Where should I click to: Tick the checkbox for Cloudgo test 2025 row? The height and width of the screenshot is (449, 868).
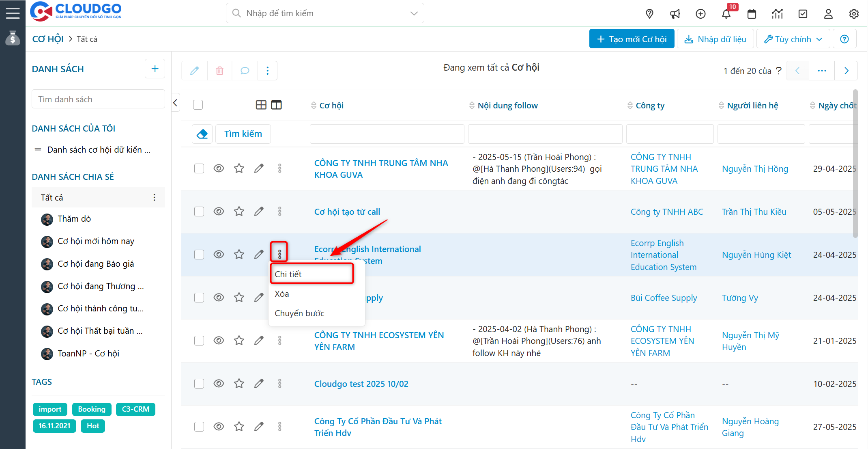coord(199,384)
